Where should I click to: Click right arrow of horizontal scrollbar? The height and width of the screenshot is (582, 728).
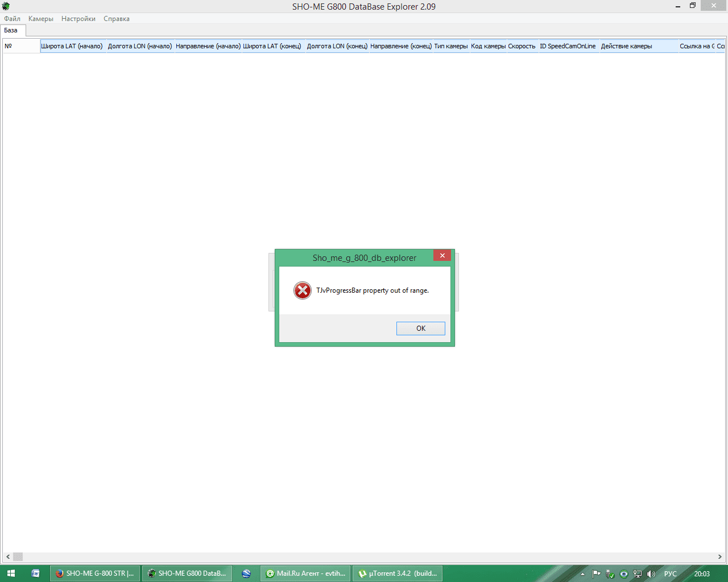pos(719,557)
